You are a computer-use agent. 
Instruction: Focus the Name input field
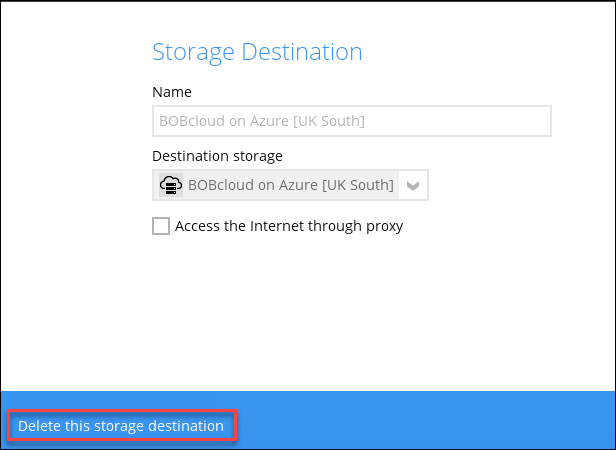tap(351, 121)
